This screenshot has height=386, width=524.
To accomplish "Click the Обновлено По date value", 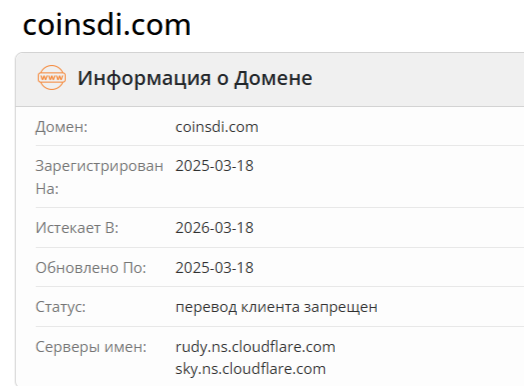I will point(215,268).
